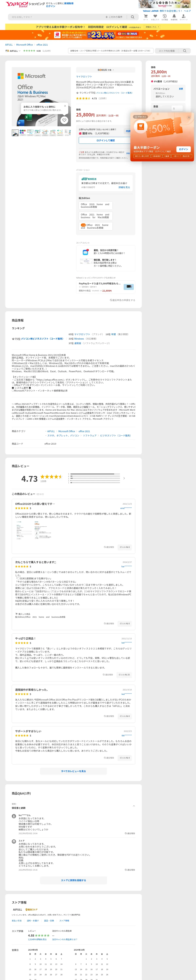Viewport: 196px width, 980px height.
Task: Open the こだわり条件 filter option
Action: 114,17
